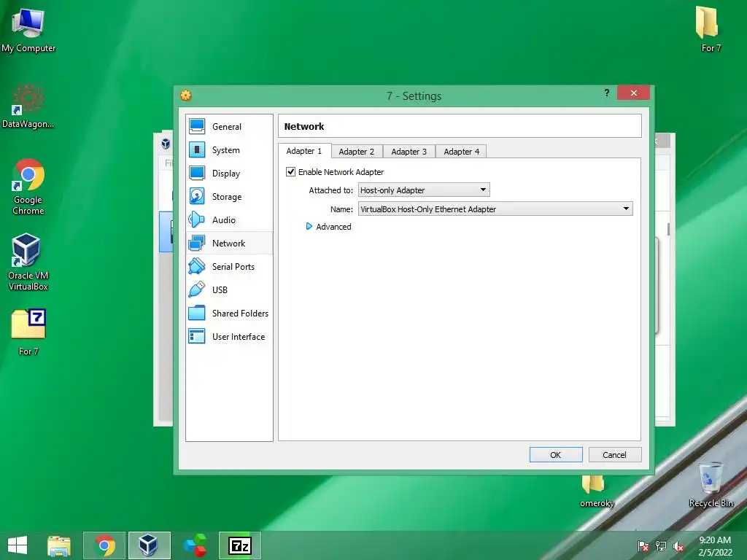Toggle Enable Network Adapter checkbox
The width and height of the screenshot is (747, 560).
pos(290,172)
